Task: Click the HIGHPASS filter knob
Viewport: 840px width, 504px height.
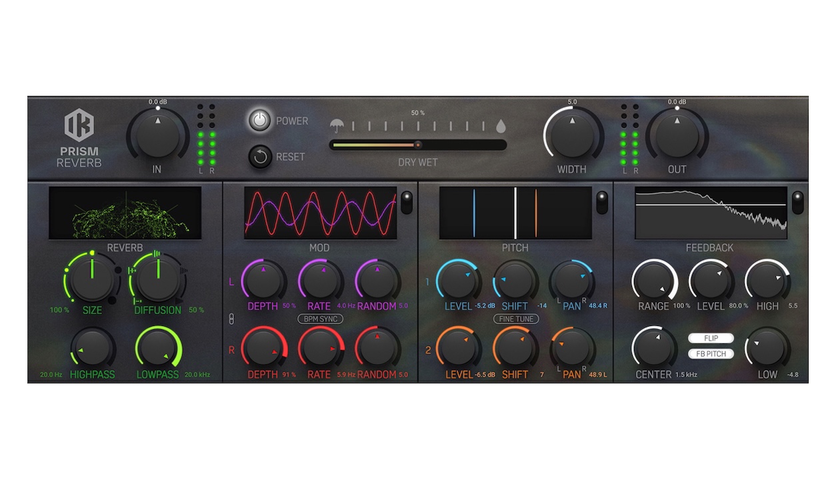Action: (x=93, y=349)
